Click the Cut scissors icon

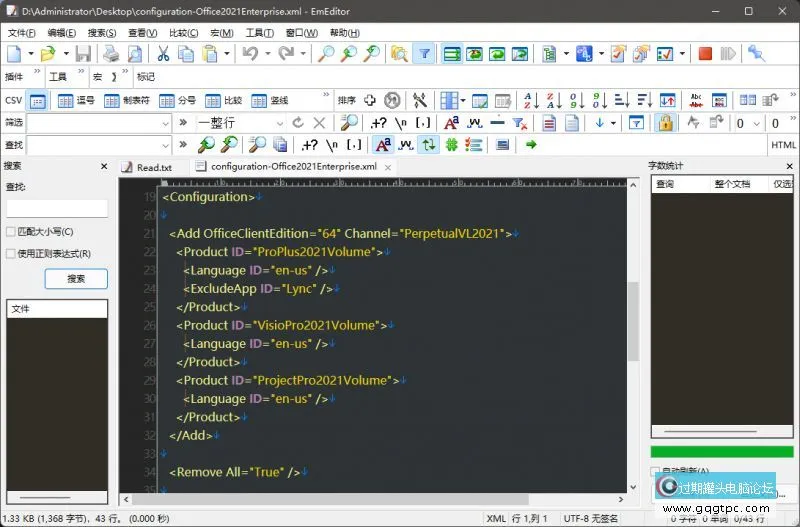click(163, 54)
